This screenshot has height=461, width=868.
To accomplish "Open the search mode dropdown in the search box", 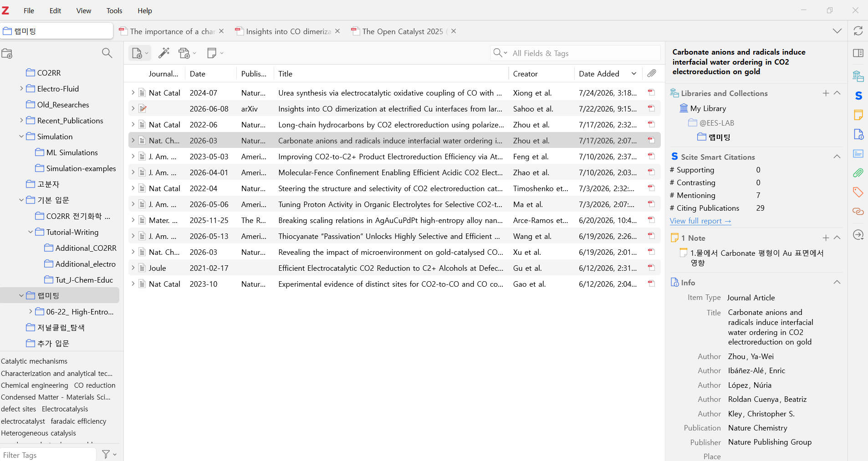I will (x=500, y=53).
